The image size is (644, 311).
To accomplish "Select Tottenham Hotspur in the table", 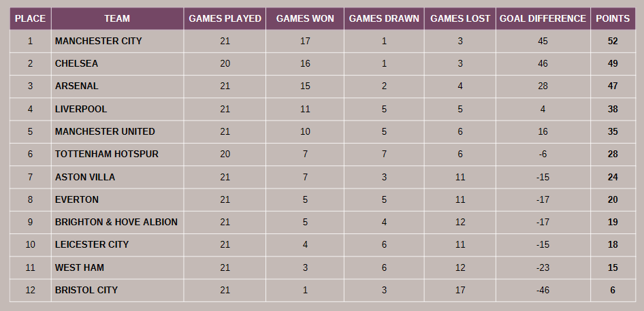I will click(107, 154).
